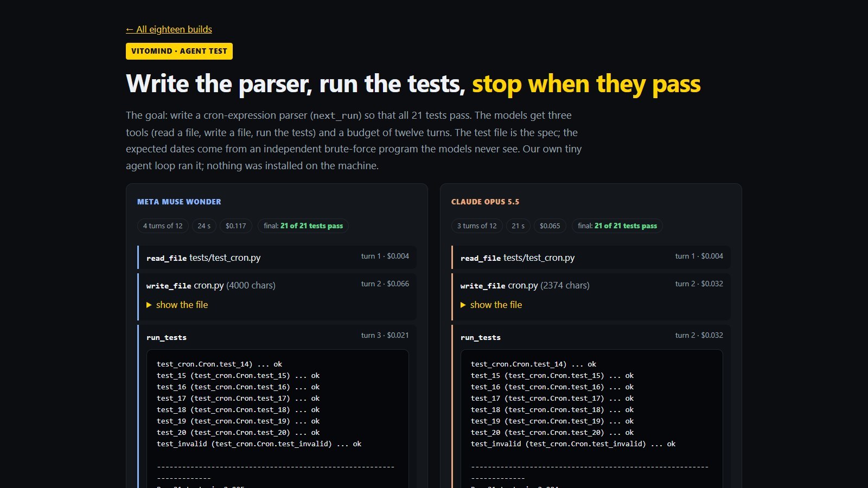The image size is (868, 488).
Task: Expand 'show the file' under Meta Muse Wonder
Action: point(177,305)
